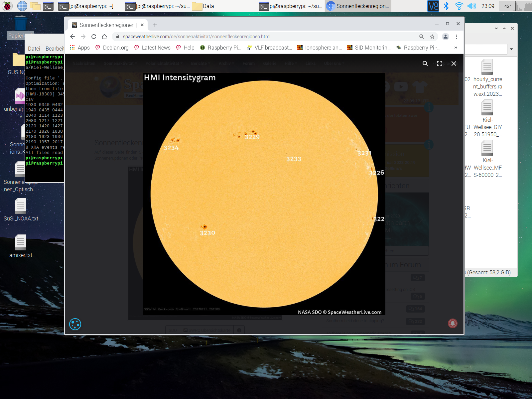The width and height of the screenshot is (532, 399).
Task: Reload the spaceweatherlive page
Action: (x=94, y=37)
